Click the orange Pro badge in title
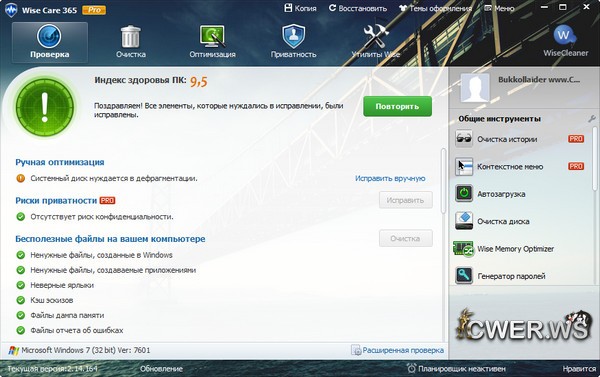The height and width of the screenshot is (377, 600). click(94, 10)
